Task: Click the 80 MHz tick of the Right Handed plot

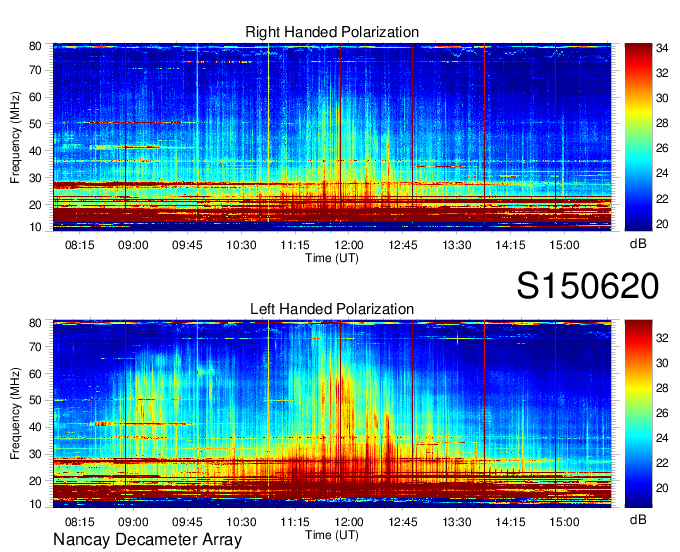Action: (35, 46)
